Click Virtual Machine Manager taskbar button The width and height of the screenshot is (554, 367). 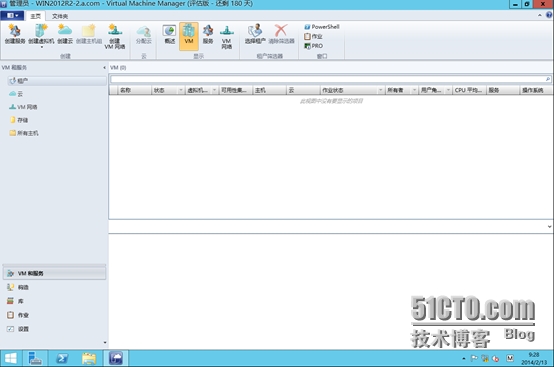tap(116, 359)
